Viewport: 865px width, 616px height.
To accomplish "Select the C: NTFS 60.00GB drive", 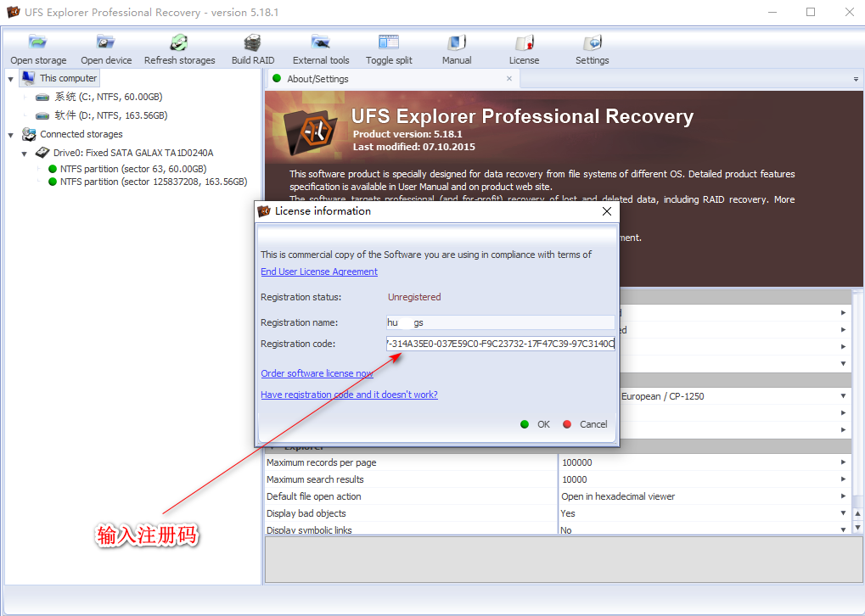I will click(98, 97).
